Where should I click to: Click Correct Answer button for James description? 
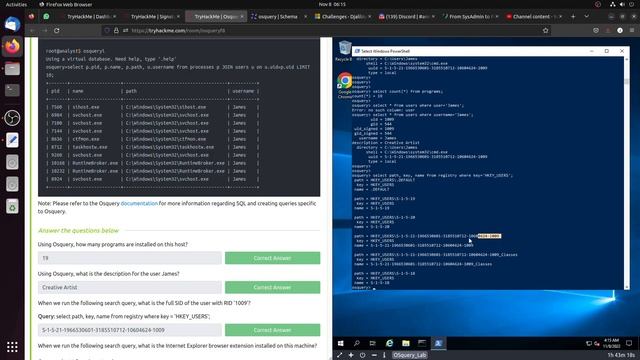pos(272,287)
